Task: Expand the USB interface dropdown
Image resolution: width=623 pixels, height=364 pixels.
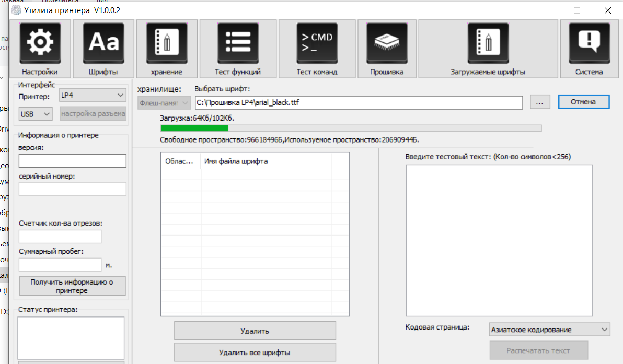Action: click(36, 113)
